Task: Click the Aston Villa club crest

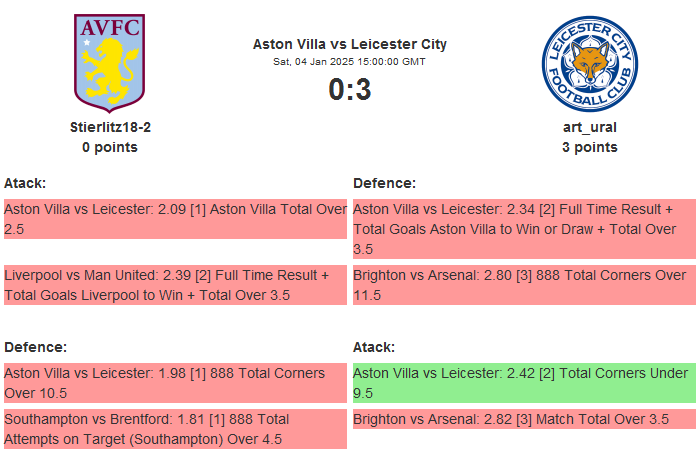Action: pyautogui.click(x=110, y=62)
